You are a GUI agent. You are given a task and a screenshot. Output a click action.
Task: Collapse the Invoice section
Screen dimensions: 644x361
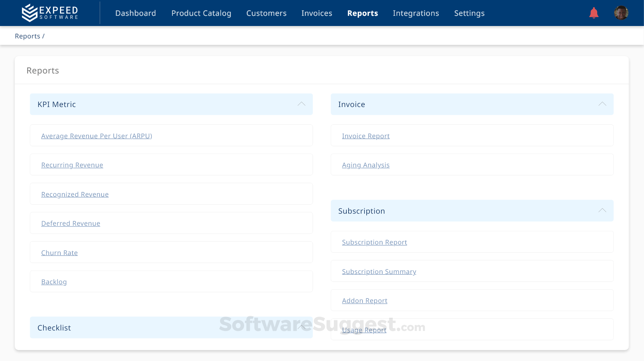click(x=602, y=104)
